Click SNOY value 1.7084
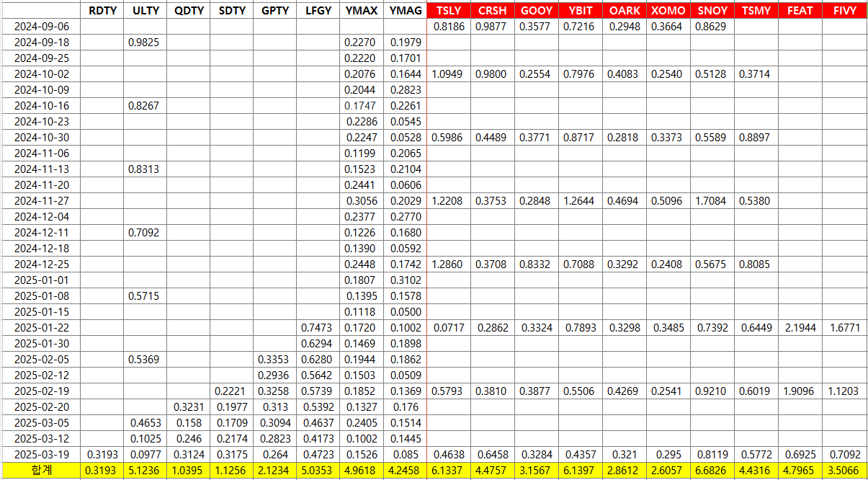 coord(712,200)
